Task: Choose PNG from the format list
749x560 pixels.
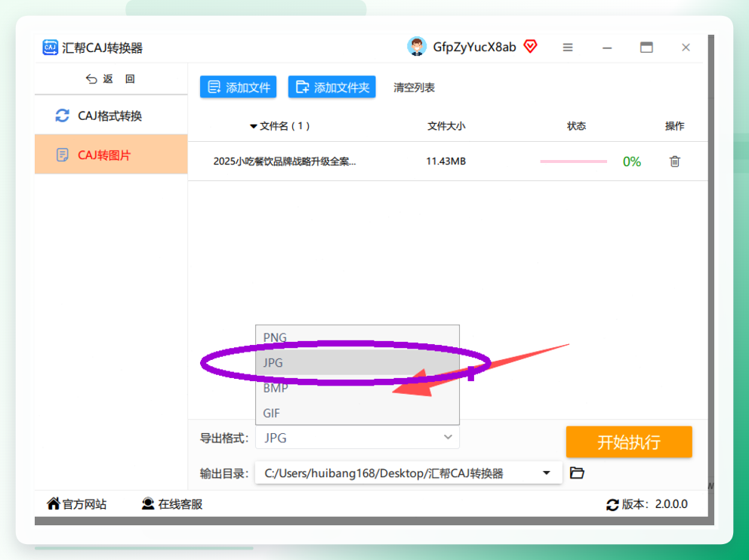Action: 357,337
